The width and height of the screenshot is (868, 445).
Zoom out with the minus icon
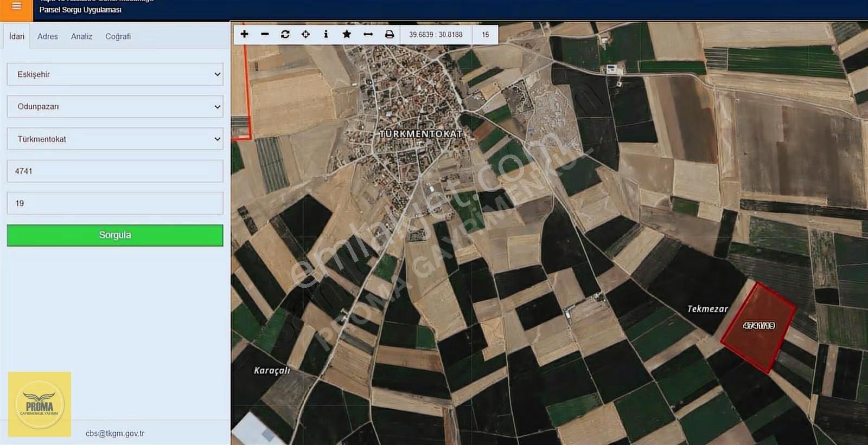265,34
